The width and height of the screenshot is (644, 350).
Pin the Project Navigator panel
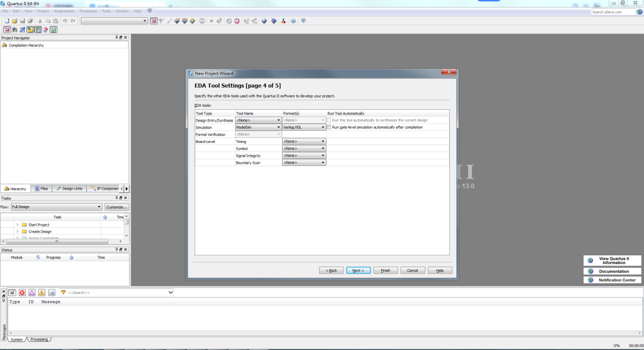click(116, 38)
